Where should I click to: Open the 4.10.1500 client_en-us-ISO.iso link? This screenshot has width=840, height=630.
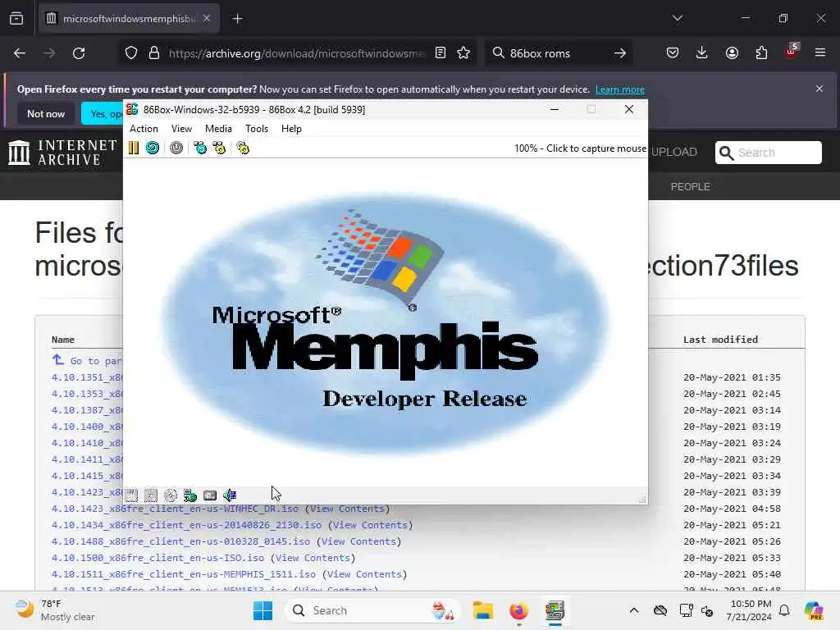tap(157, 558)
